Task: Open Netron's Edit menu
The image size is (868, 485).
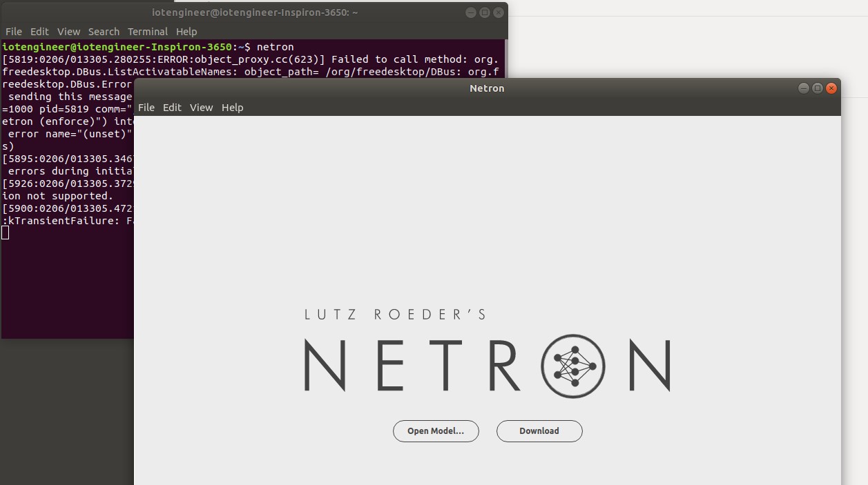Action: pos(172,108)
